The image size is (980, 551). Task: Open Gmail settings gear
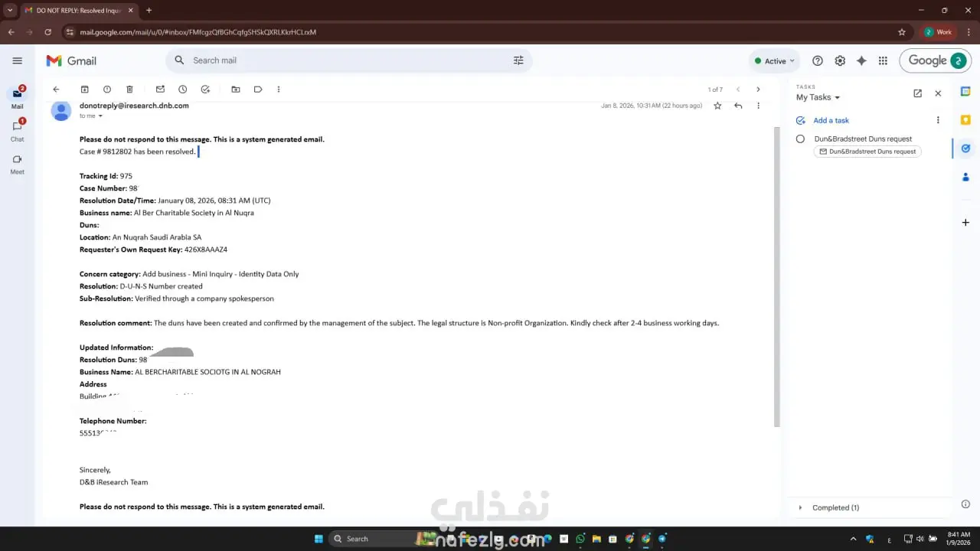(840, 60)
